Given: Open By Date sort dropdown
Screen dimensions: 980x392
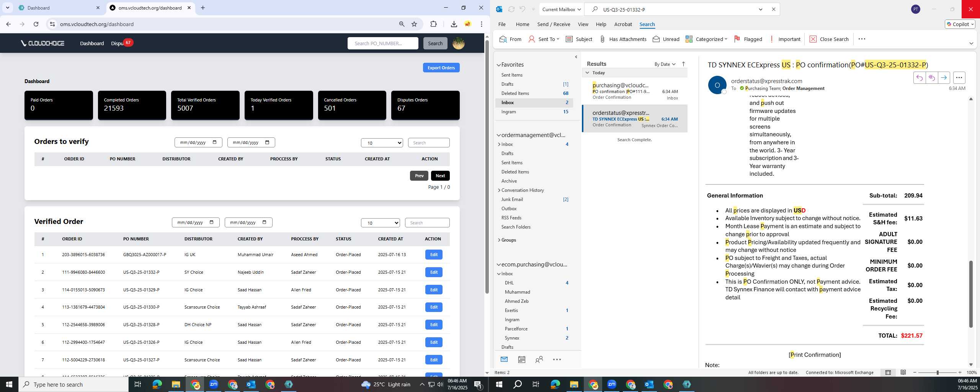Looking at the screenshot, I should pyautogui.click(x=665, y=64).
